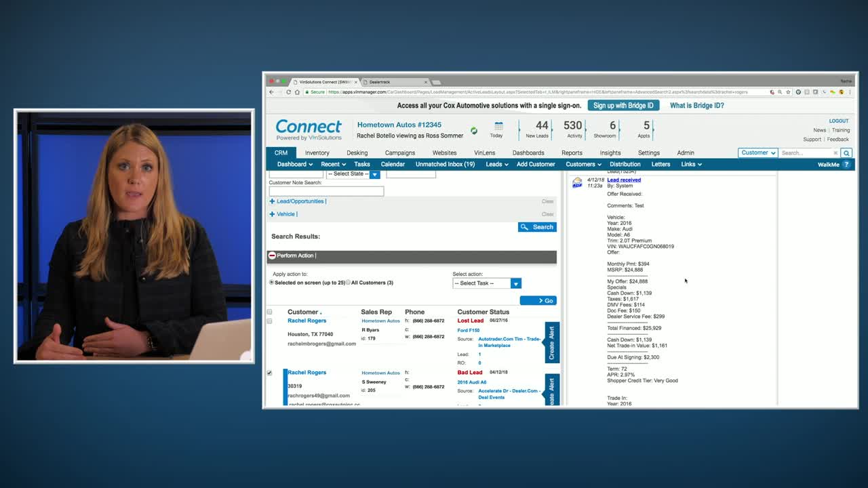Open the Ford F150 vehicle link
The image size is (868, 488).
(469, 331)
